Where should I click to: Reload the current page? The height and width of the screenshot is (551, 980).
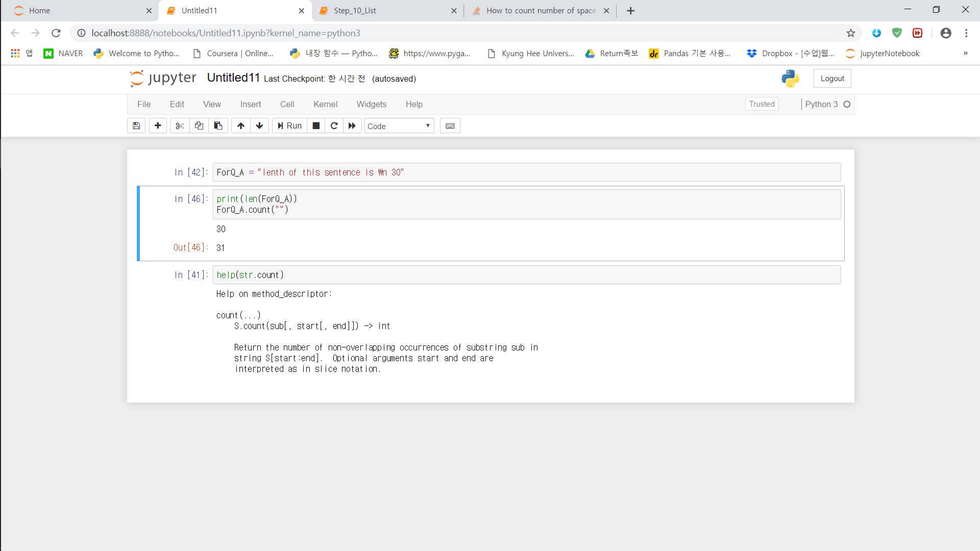coord(56,33)
